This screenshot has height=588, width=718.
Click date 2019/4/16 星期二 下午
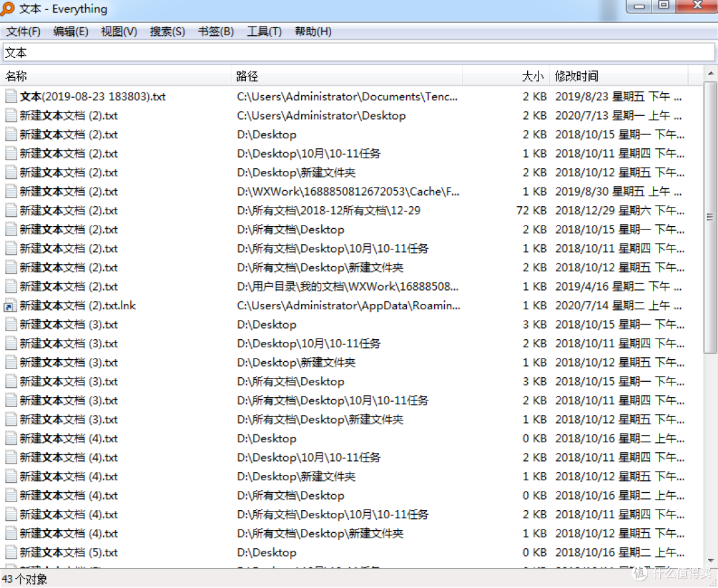[619, 287]
